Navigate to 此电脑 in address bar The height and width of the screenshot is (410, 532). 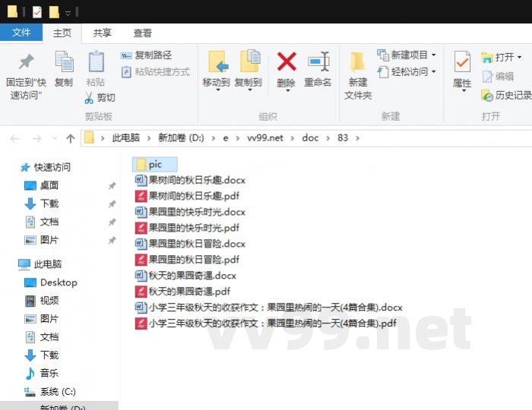pyautogui.click(x=126, y=138)
